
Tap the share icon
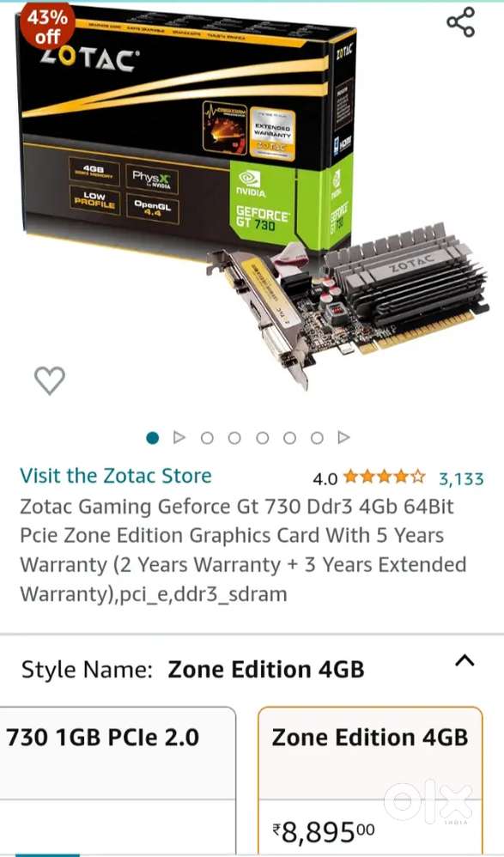(x=460, y=22)
